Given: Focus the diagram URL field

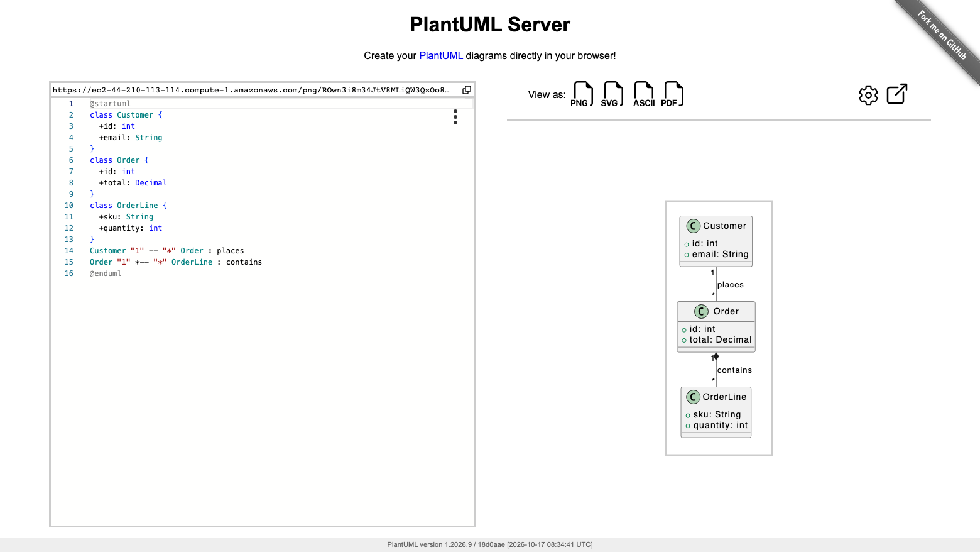Looking at the screenshot, I should pyautogui.click(x=251, y=90).
